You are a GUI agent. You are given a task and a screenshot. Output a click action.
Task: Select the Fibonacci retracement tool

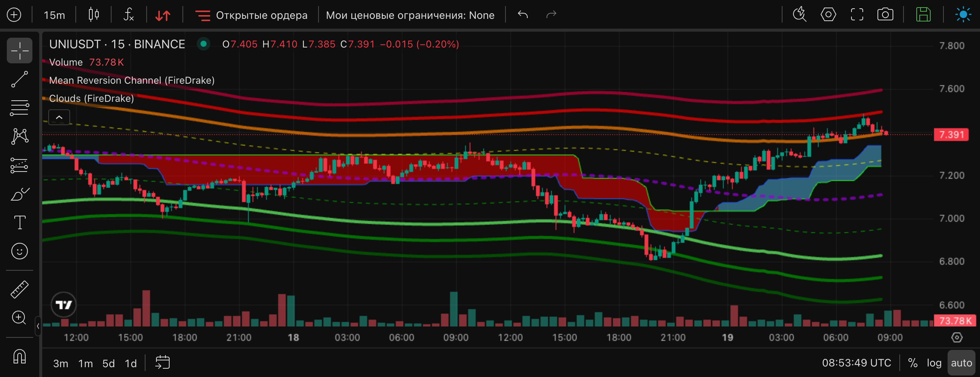[x=19, y=108]
